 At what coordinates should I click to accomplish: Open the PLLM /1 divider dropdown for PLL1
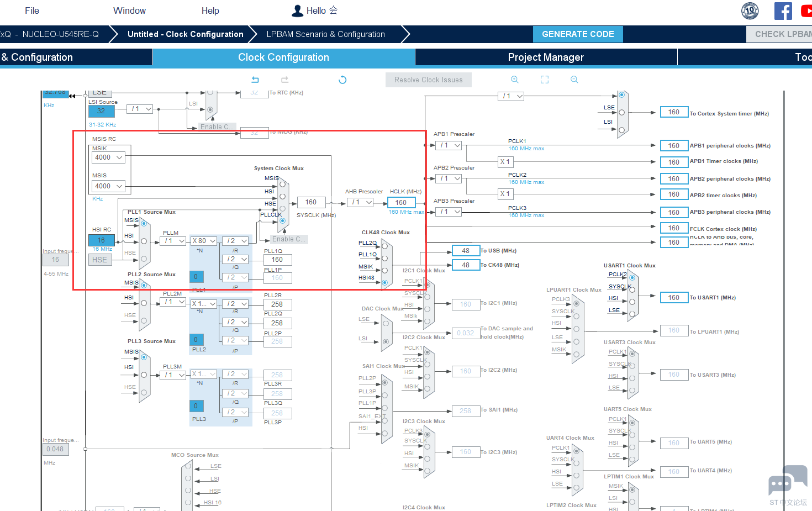[x=173, y=241]
